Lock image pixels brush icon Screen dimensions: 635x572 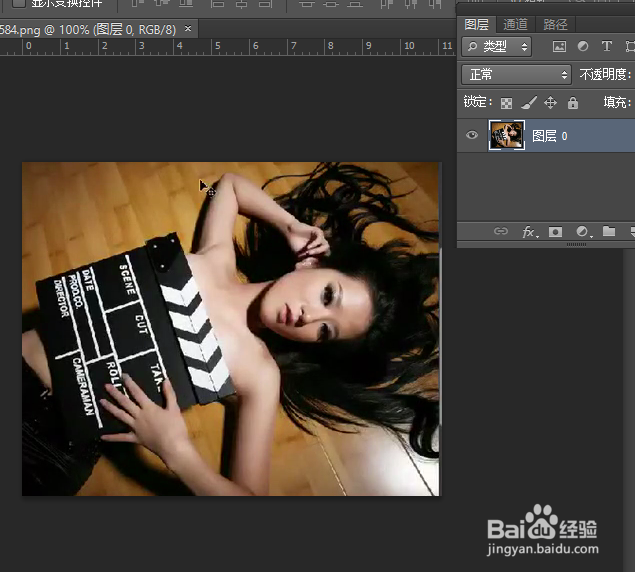pyautogui.click(x=529, y=102)
